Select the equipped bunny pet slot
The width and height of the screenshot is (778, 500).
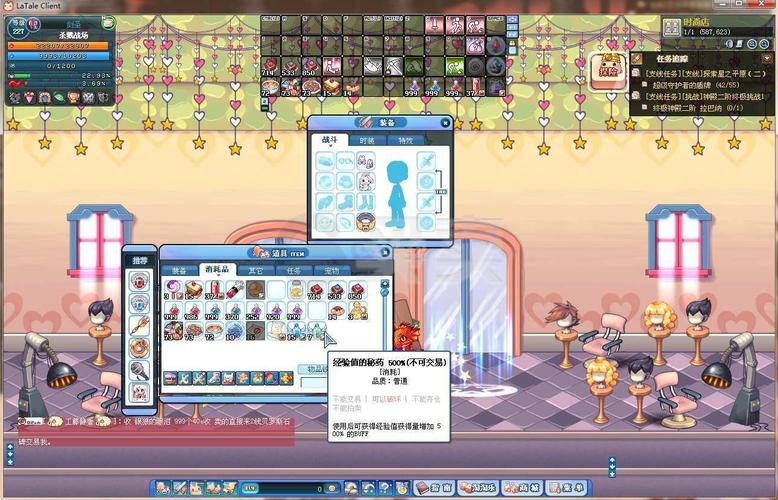[x=366, y=182]
